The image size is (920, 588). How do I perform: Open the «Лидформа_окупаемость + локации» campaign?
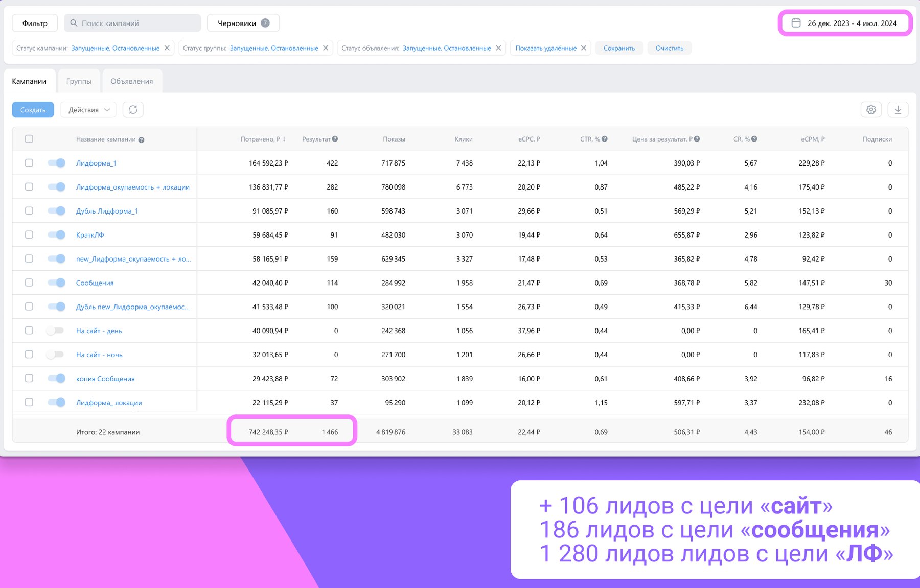coord(133,187)
